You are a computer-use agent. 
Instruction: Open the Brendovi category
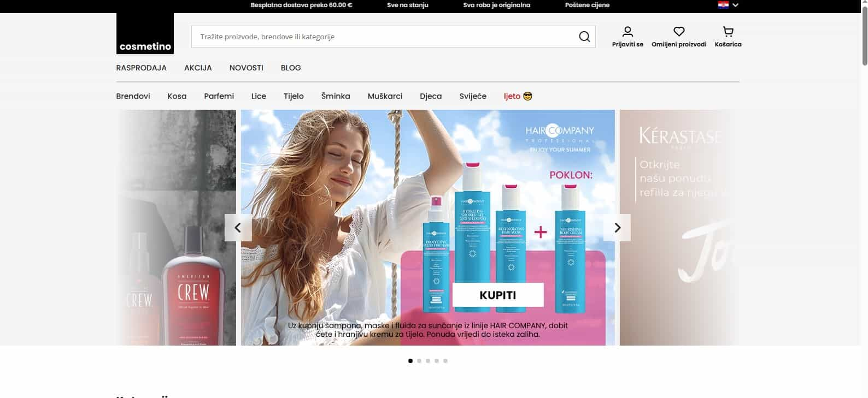coord(133,96)
